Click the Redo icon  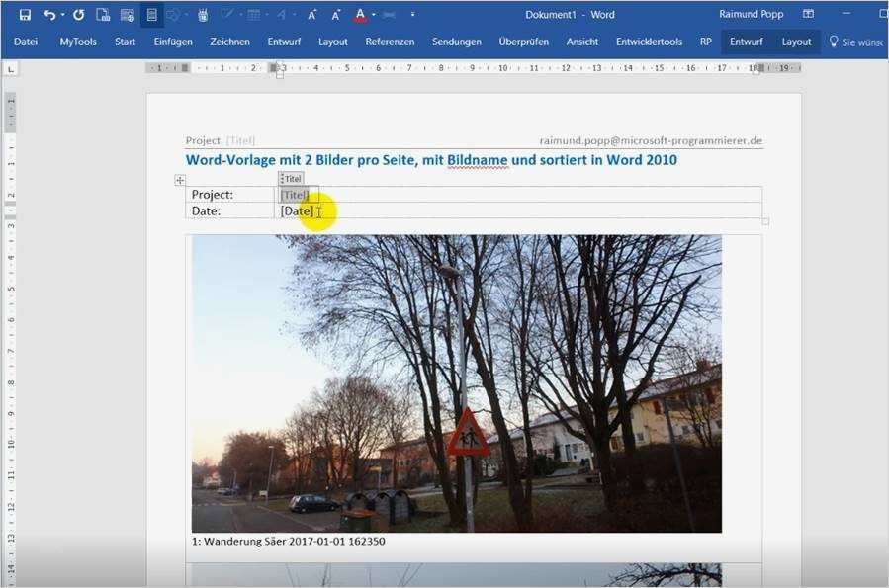click(x=78, y=15)
